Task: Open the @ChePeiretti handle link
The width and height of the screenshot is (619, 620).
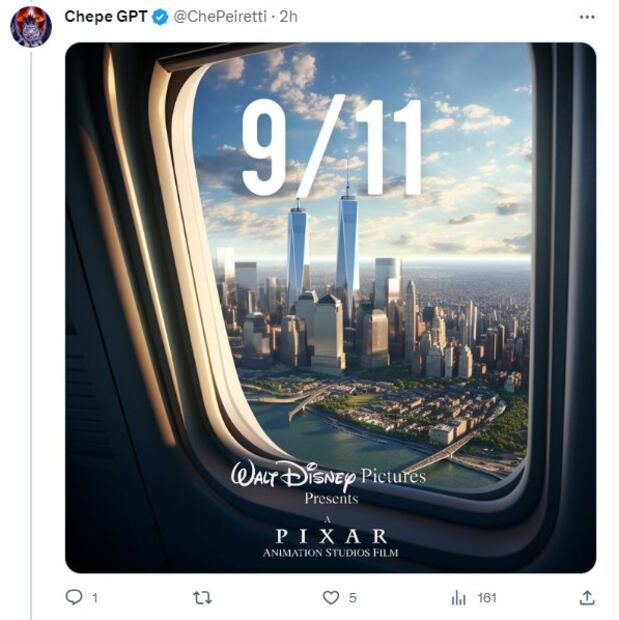Action: click(x=221, y=17)
